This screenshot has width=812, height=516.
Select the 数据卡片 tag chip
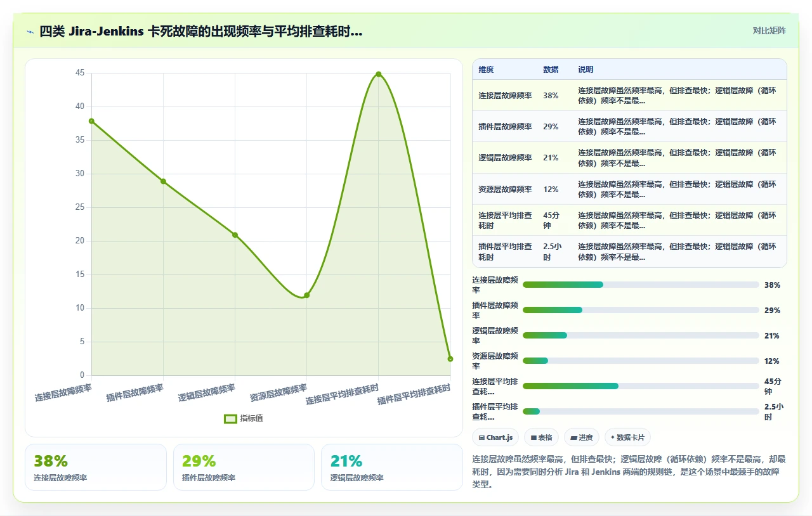tap(627, 437)
